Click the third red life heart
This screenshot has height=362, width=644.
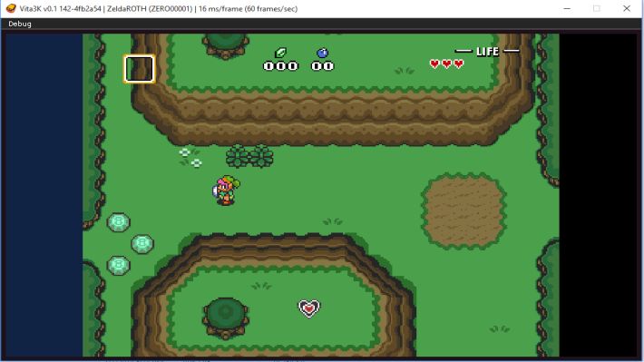[x=459, y=64]
